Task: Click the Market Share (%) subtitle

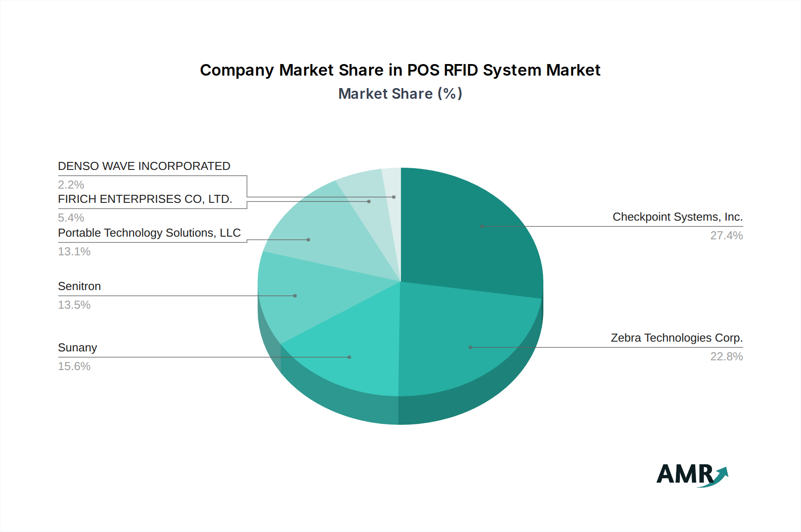Action: pyautogui.click(x=400, y=94)
